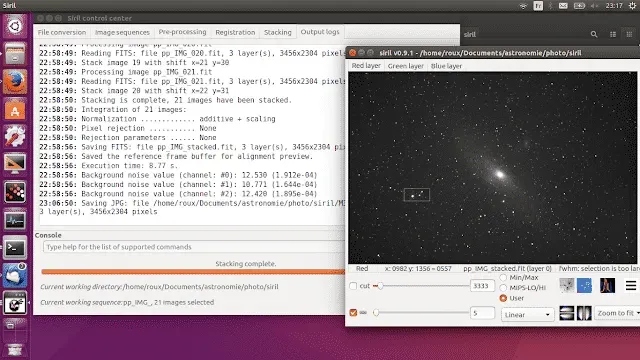Click the blue star-selection icon
640x360 pixels.
pos(584,285)
